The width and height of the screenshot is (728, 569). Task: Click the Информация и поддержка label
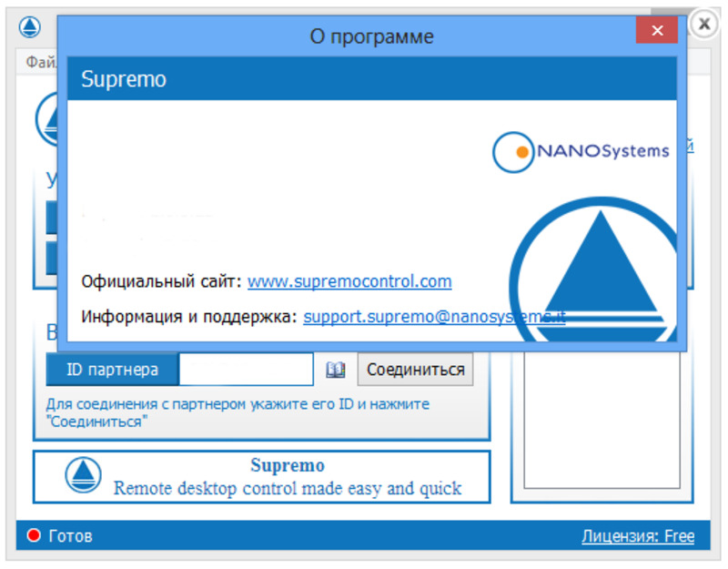(189, 317)
